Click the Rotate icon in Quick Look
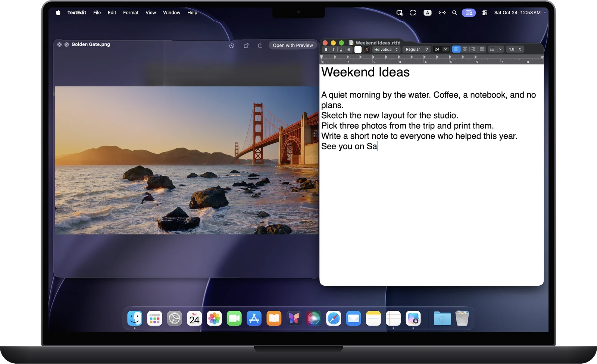Viewport: 597px width, 364px height. tap(246, 45)
